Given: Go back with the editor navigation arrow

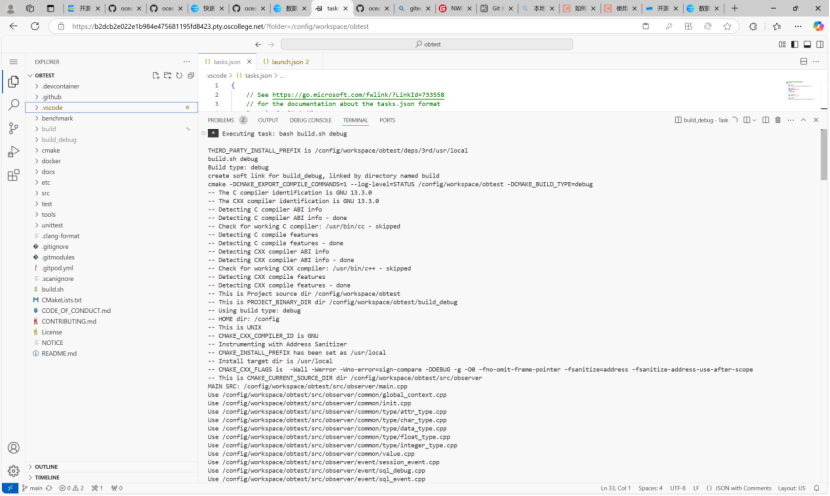Looking at the screenshot, I should click(258, 44).
